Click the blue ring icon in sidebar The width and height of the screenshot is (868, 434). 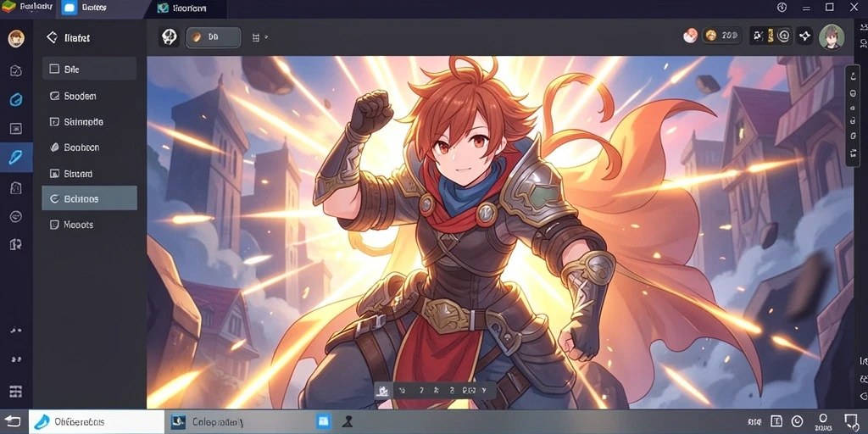pos(16,100)
